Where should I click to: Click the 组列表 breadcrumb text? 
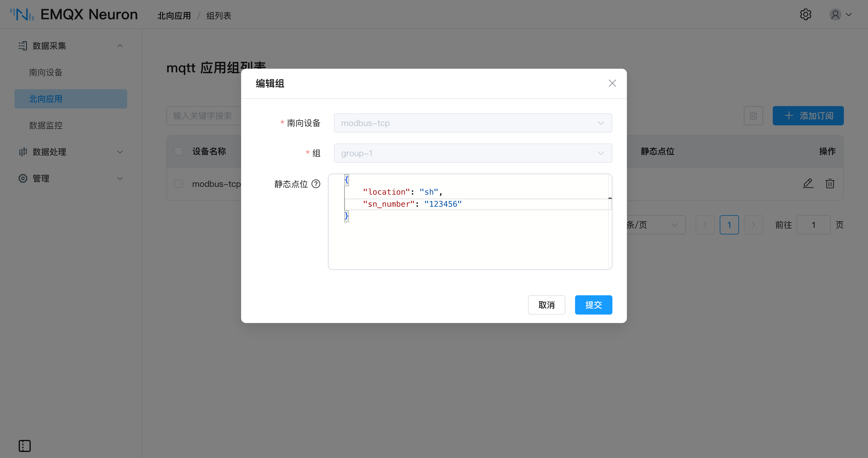[219, 15]
